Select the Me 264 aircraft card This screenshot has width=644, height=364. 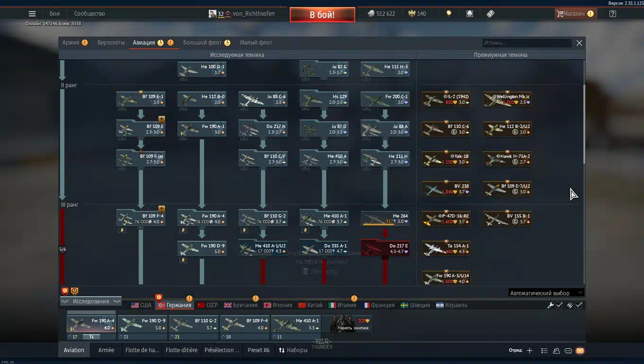point(385,218)
